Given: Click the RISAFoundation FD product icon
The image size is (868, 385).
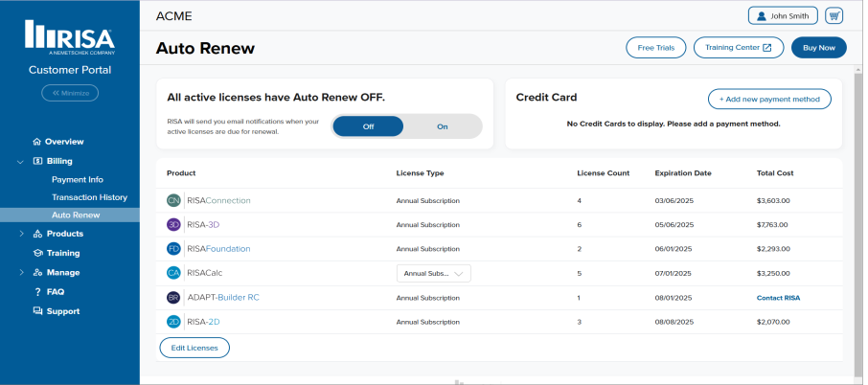Looking at the screenshot, I should point(173,249).
